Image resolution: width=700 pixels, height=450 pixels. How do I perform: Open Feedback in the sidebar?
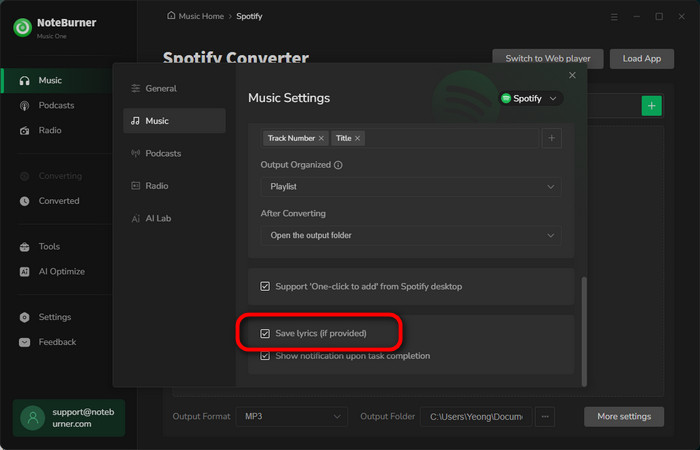coord(56,342)
